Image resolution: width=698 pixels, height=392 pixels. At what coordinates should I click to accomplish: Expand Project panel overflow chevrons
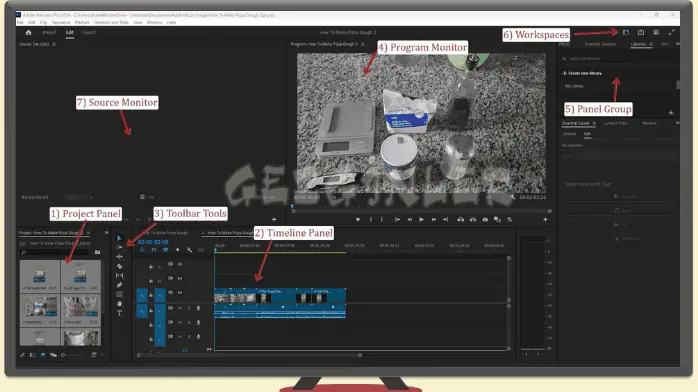(x=106, y=233)
